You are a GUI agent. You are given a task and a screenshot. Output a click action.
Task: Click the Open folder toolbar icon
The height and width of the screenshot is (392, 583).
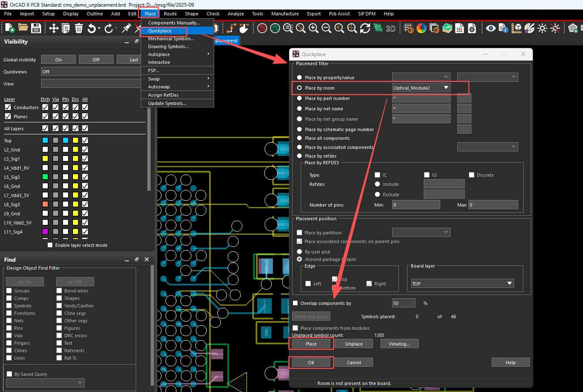pos(23,28)
